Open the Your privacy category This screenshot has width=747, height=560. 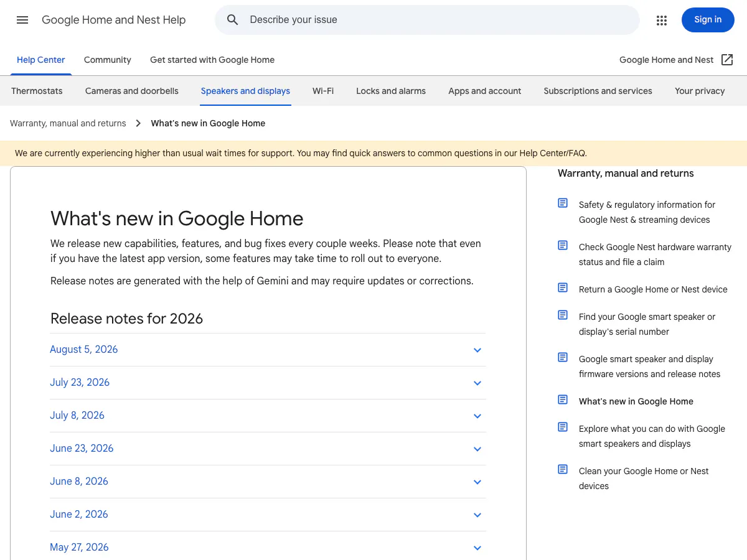(x=700, y=91)
